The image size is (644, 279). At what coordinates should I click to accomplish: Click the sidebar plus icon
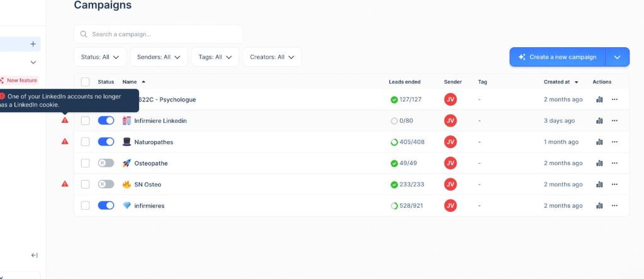point(33,44)
